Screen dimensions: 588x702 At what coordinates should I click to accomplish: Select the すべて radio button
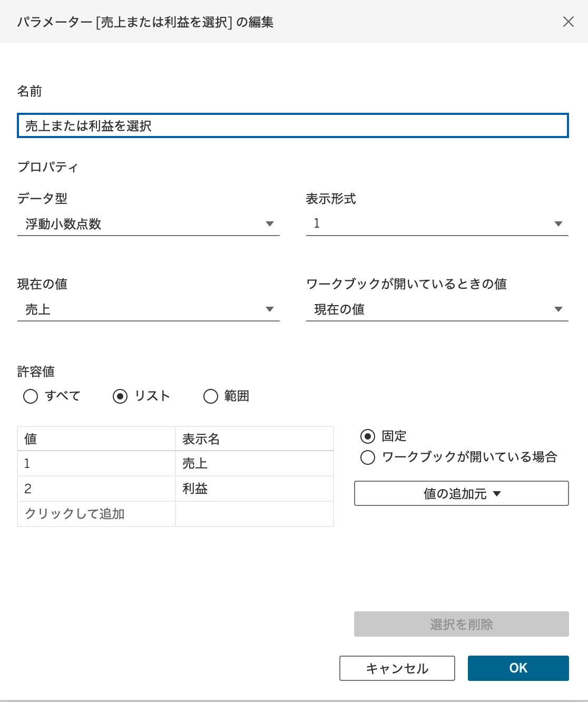pos(31,396)
